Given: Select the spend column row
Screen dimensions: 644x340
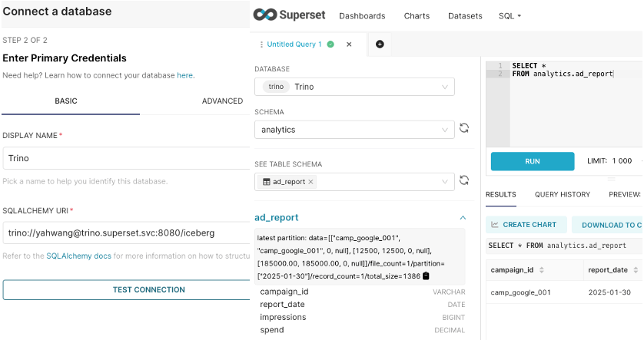Looking at the screenshot, I should (363, 330).
